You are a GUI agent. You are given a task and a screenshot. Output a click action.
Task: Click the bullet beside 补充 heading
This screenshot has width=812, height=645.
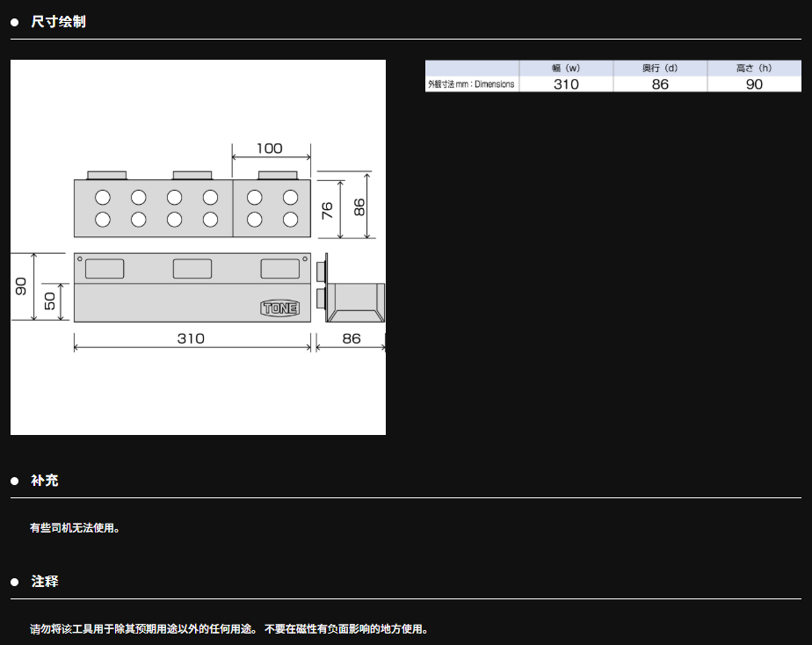15,482
